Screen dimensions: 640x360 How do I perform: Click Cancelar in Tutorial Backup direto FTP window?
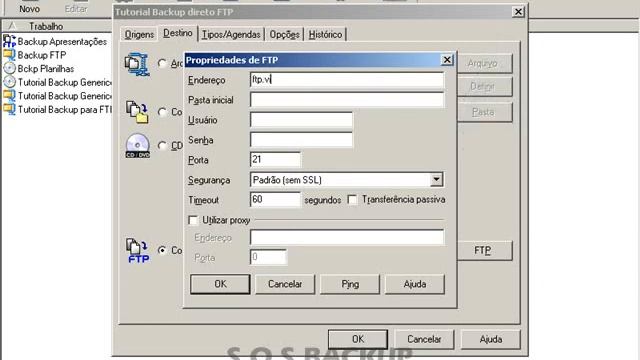click(x=424, y=339)
